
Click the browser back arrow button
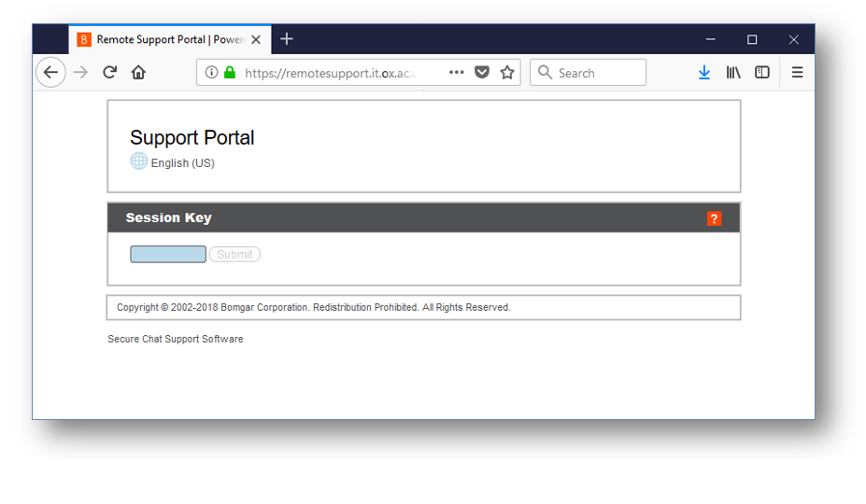pos(51,73)
